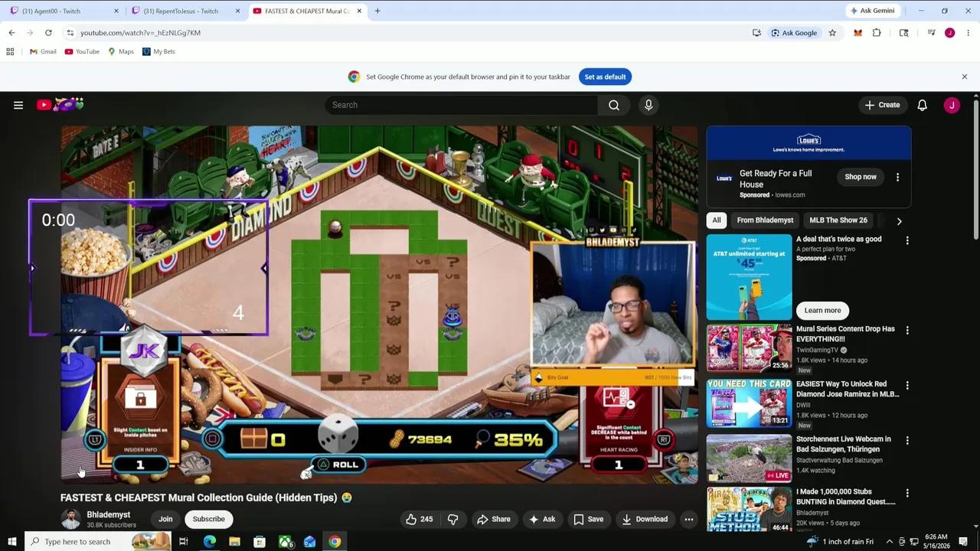
Task: Open the MetaMask fox extension
Action: (857, 33)
